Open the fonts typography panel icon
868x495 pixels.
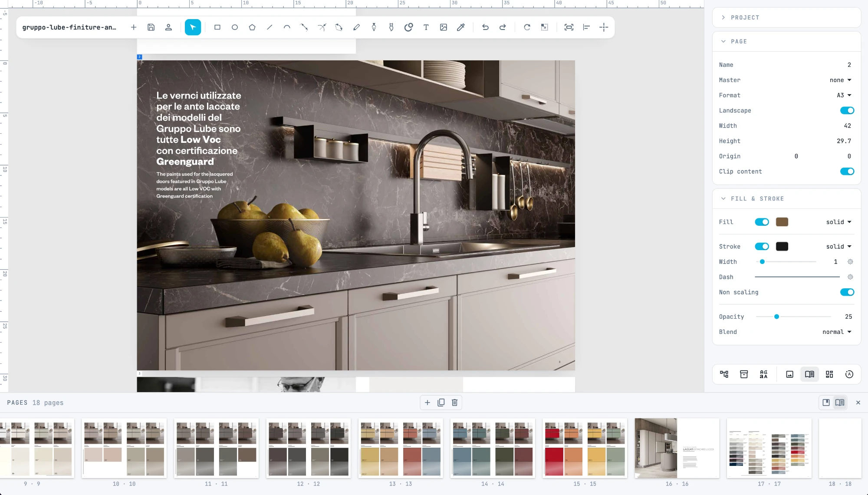[764, 374]
